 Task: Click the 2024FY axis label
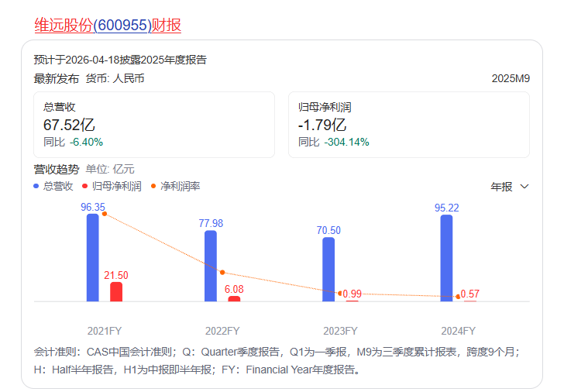(x=458, y=331)
